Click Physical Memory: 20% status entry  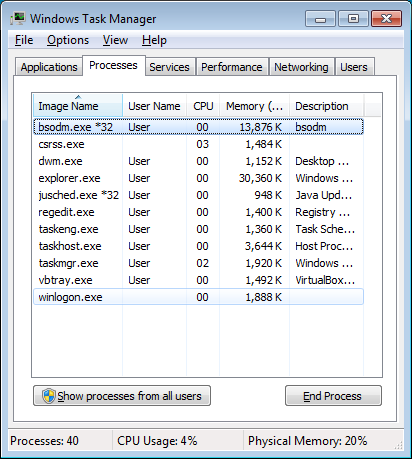[307, 441]
